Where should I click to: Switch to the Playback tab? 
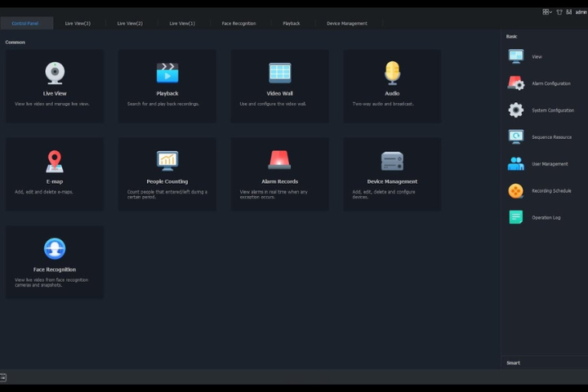292,23
